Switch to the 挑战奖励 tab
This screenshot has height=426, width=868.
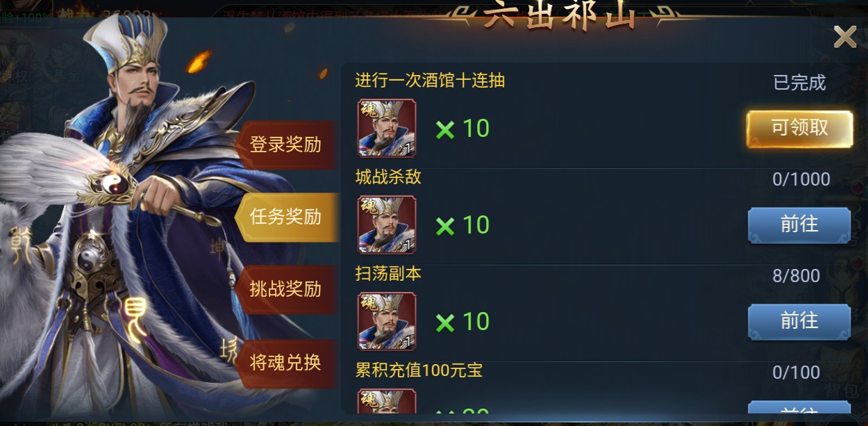coord(286,289)
